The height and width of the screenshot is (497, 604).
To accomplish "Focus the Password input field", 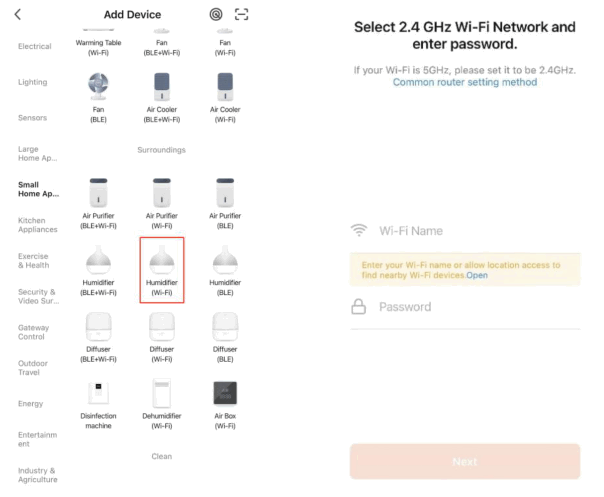I will click(475, 307).
